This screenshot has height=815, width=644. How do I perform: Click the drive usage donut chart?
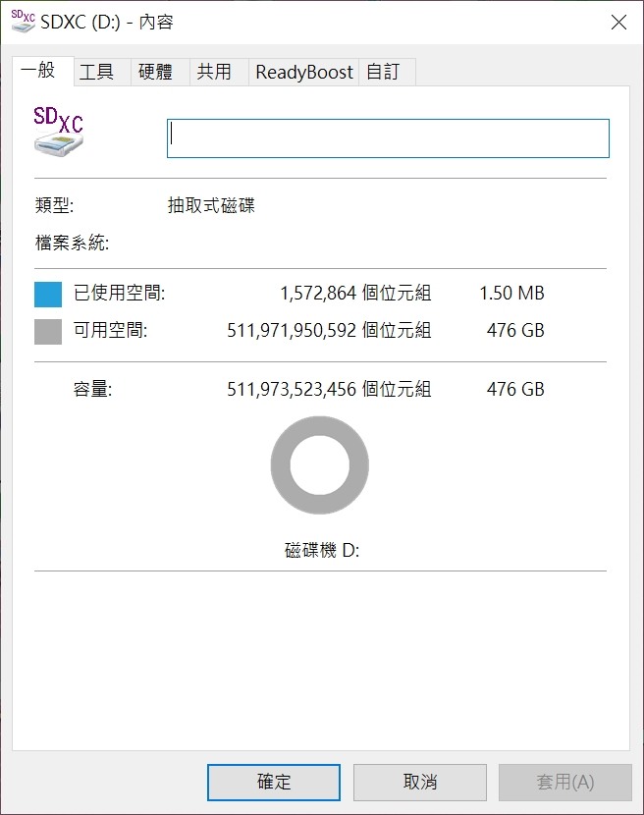pos(320,465)
